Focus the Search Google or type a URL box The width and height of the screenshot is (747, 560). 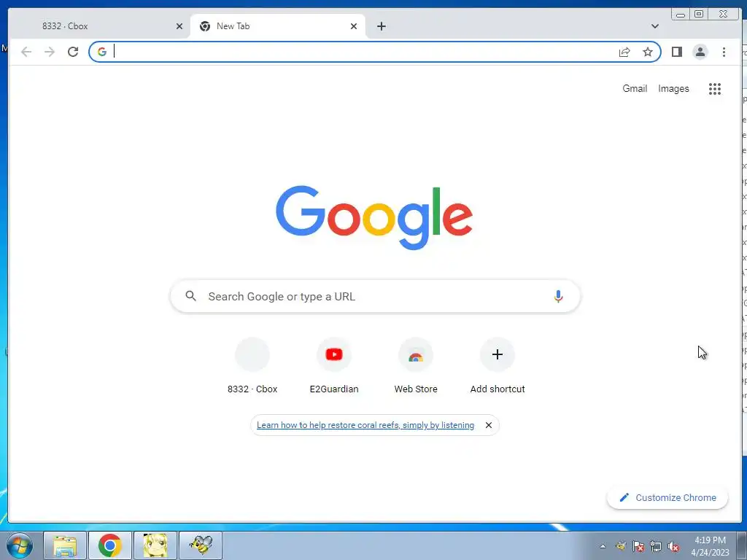[374, 296]
